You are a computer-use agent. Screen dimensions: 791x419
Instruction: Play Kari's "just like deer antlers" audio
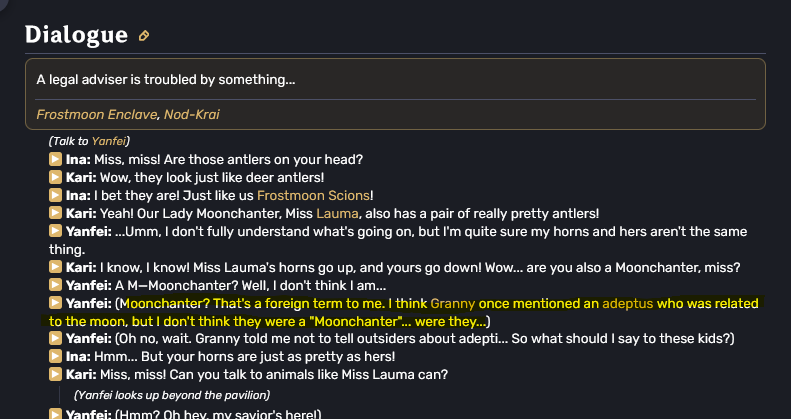[x=56, y=177]
